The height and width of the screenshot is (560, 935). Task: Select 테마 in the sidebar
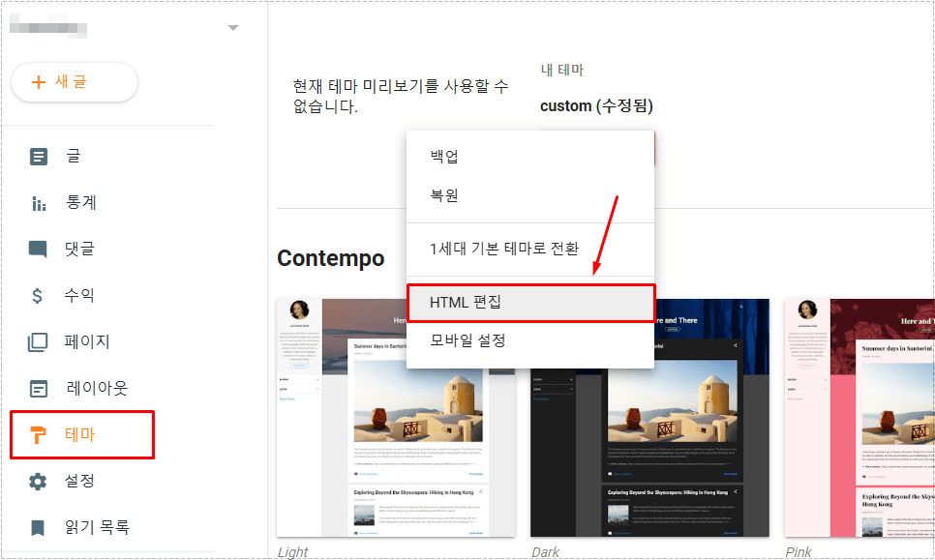tap(82, 435)
